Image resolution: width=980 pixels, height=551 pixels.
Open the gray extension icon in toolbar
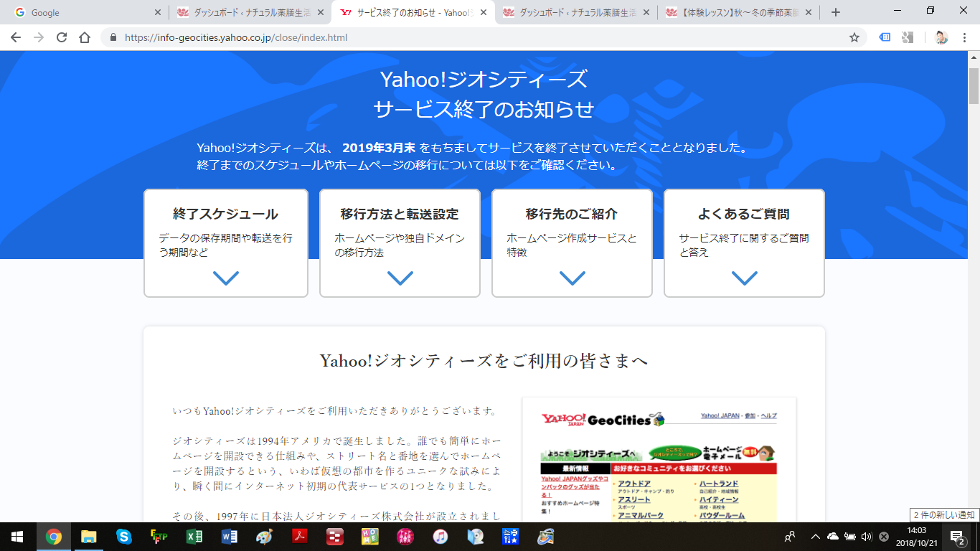908,37
